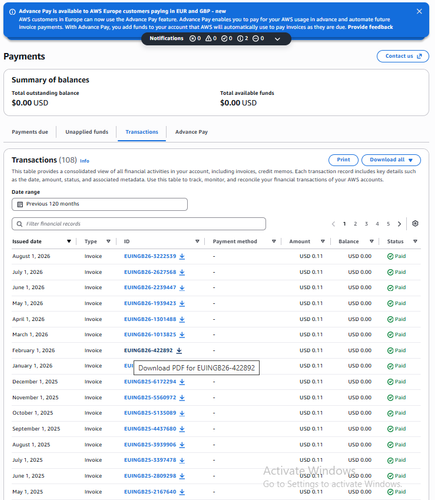The width and height of the screenshot is (435, 500).
Task: Click the Total outstanding balance $0.00 USD value
Action: 30,103
